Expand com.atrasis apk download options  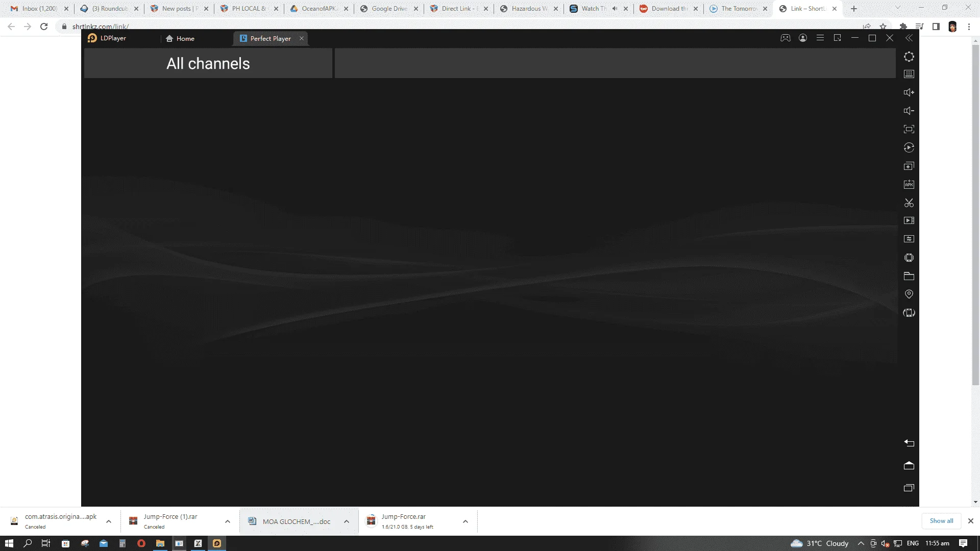109,521
